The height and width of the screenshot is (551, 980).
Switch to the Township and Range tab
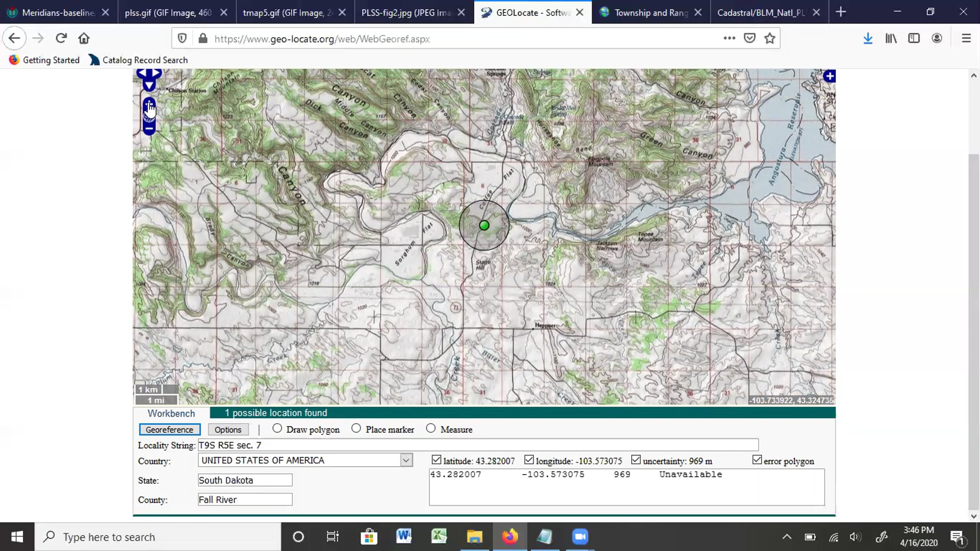(651, 13)
